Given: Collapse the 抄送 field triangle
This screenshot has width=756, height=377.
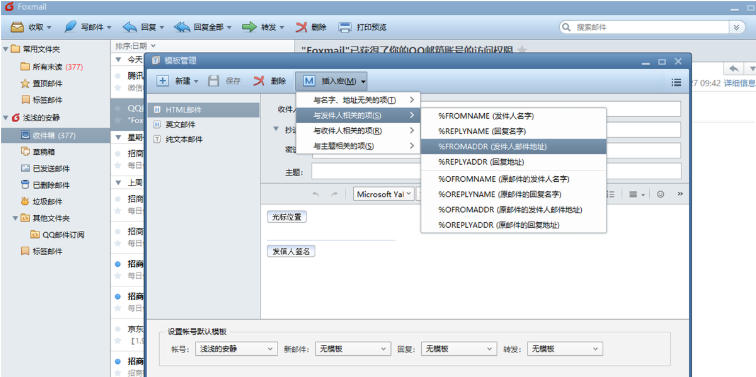Looking at the screenshot, I should click(276, 129).
